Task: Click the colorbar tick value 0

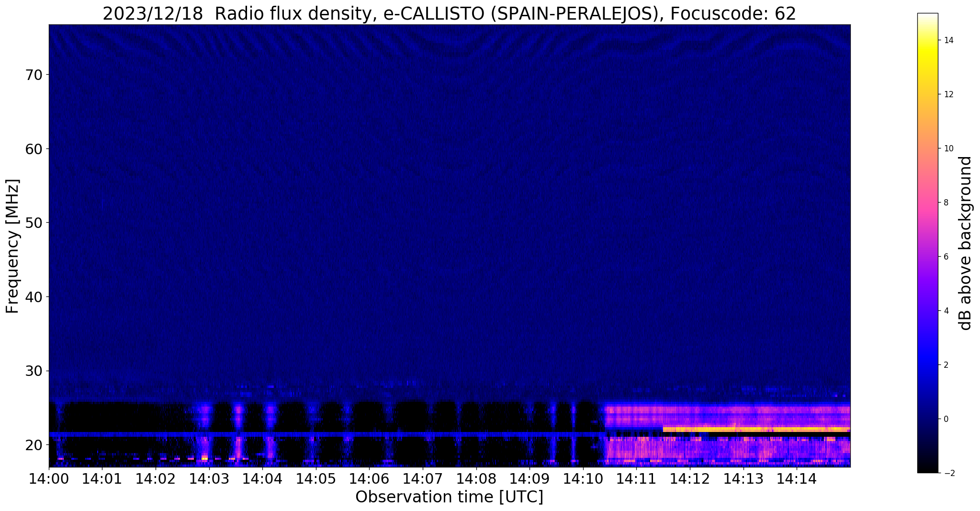Action: click(946, 419)
